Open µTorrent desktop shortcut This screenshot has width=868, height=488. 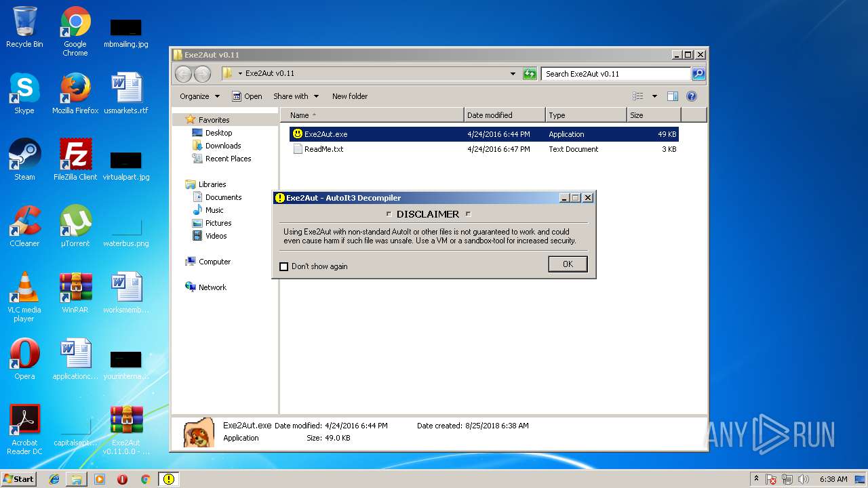point(75,226)
